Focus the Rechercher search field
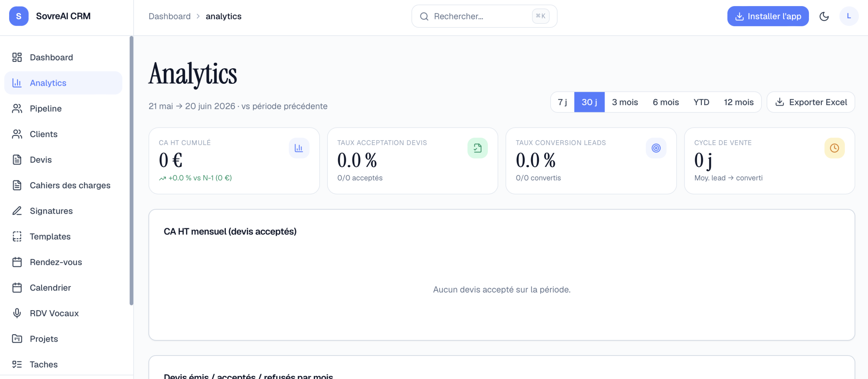 (x=484, y=16)
